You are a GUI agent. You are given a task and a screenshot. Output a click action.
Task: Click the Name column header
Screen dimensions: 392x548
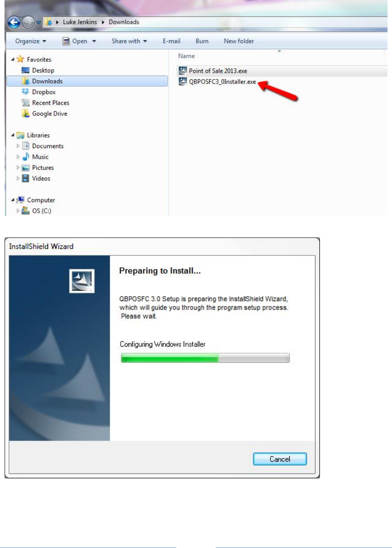(x=187, y=56)
